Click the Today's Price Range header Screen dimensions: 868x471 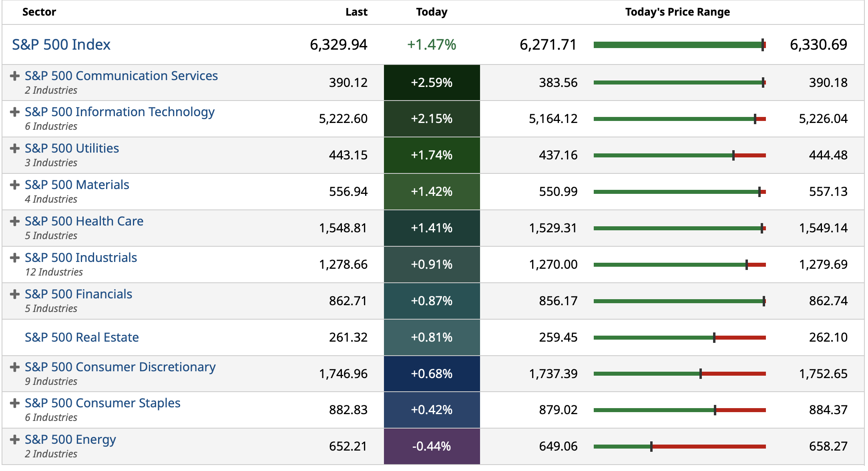pyautogui.click(x=677, y=12)
